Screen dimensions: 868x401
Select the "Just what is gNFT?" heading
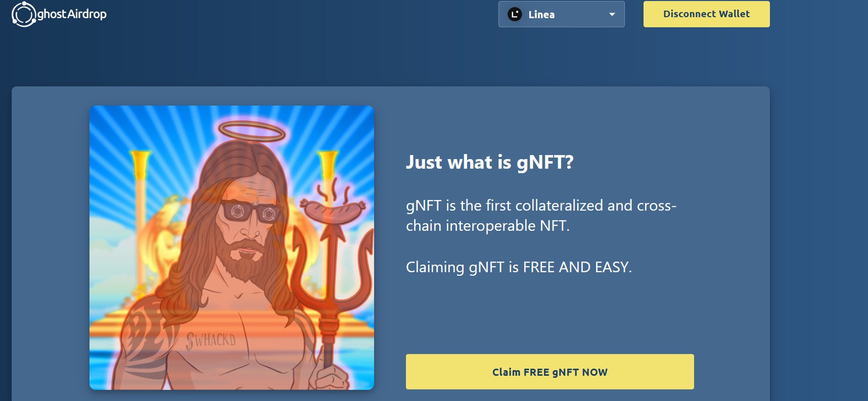(x=490, y=162)
